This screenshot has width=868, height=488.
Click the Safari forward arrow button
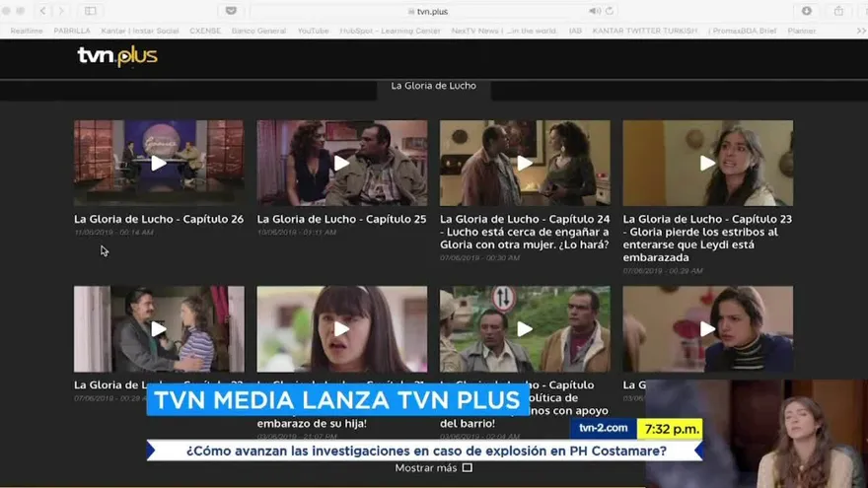click(x=61, y=11)
